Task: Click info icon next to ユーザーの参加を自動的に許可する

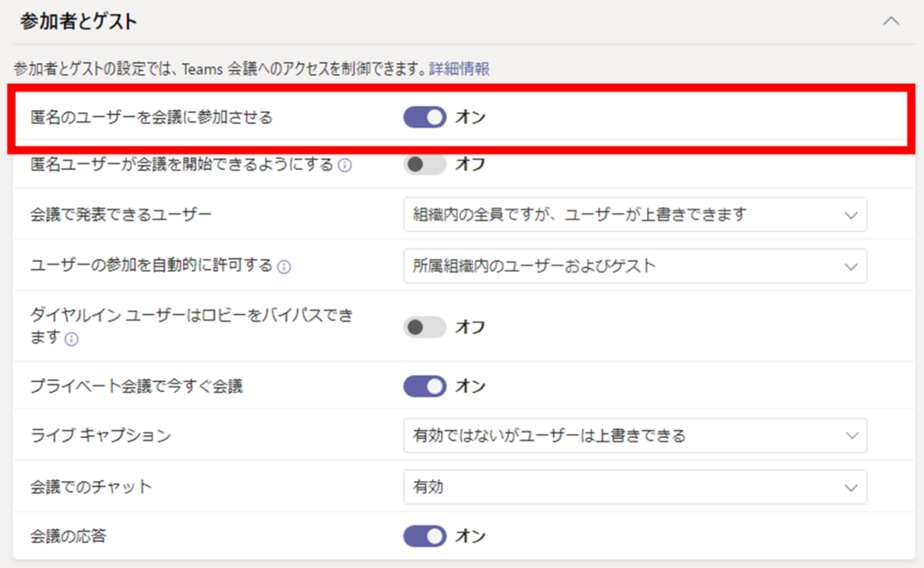Action: point(284,266)
